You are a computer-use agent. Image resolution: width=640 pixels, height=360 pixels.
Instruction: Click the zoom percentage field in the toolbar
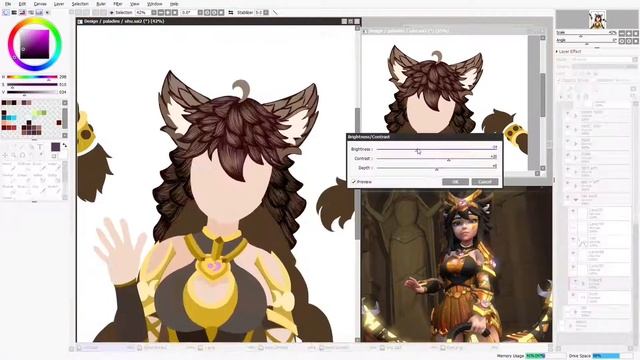pyautogui.click(x=144, y=12)
